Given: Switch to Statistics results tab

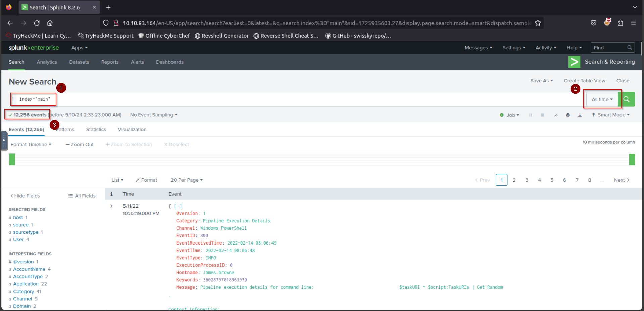Looking at the screenshot, I should [x=96, y=129].
